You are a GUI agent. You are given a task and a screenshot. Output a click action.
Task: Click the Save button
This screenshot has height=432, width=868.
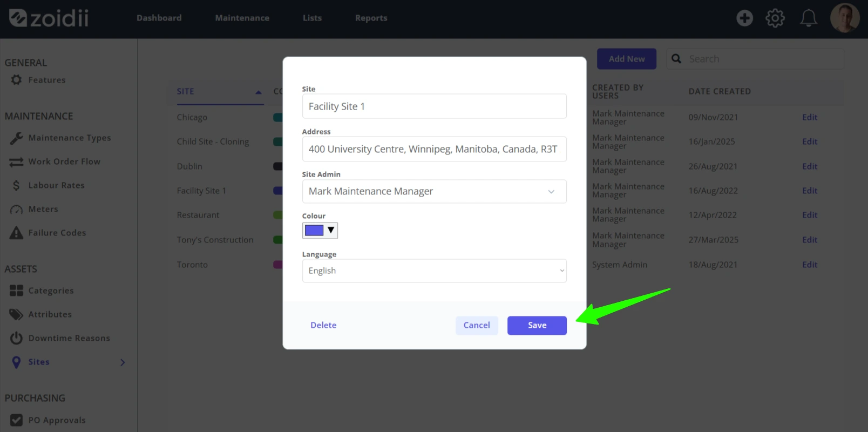(537, 325)
